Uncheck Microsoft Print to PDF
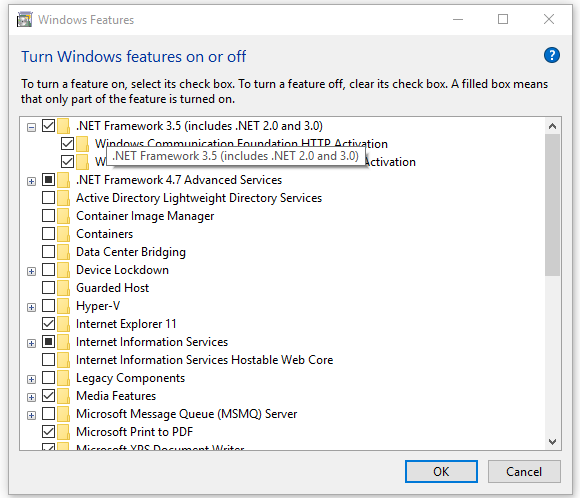Screen dimensions: 580x498 coord(48,431)
